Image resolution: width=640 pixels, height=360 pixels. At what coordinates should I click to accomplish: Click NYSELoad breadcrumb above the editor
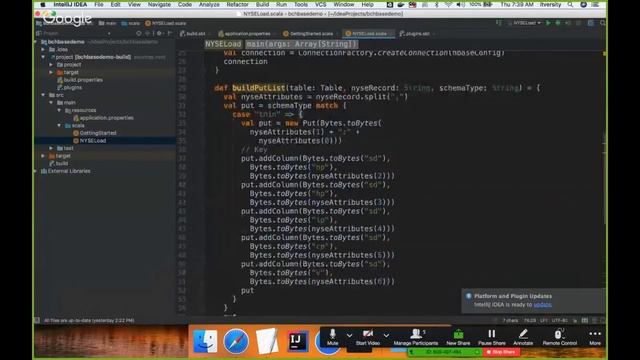(x=223, y=44)
